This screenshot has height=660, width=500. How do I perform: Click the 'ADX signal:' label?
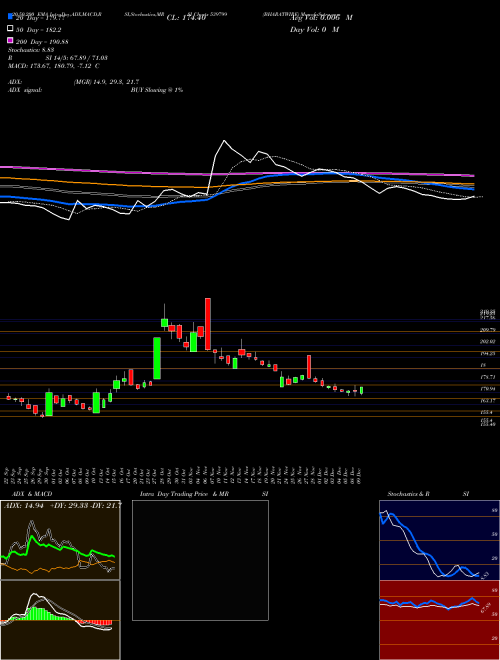[25, 90]
